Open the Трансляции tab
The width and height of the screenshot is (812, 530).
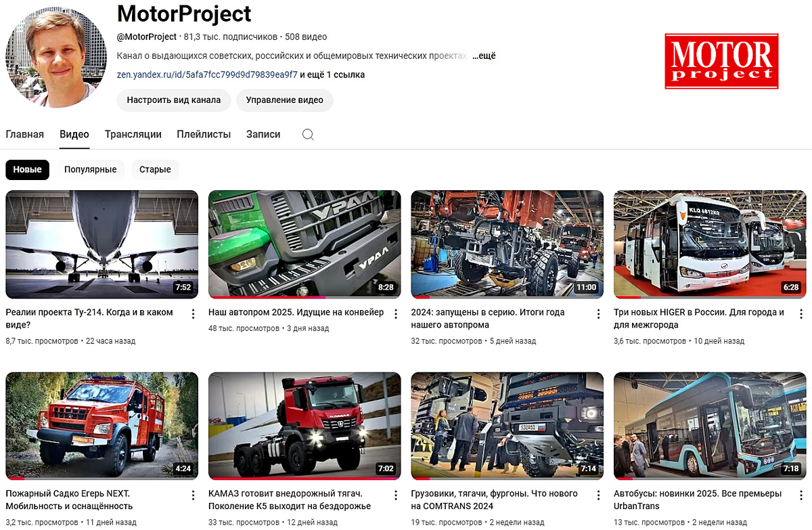tap(133, 134)
